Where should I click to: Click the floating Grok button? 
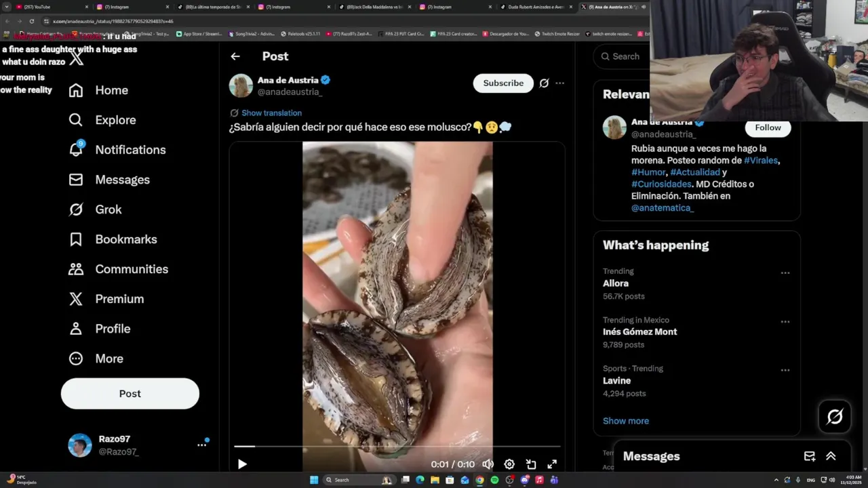(835, 416)
